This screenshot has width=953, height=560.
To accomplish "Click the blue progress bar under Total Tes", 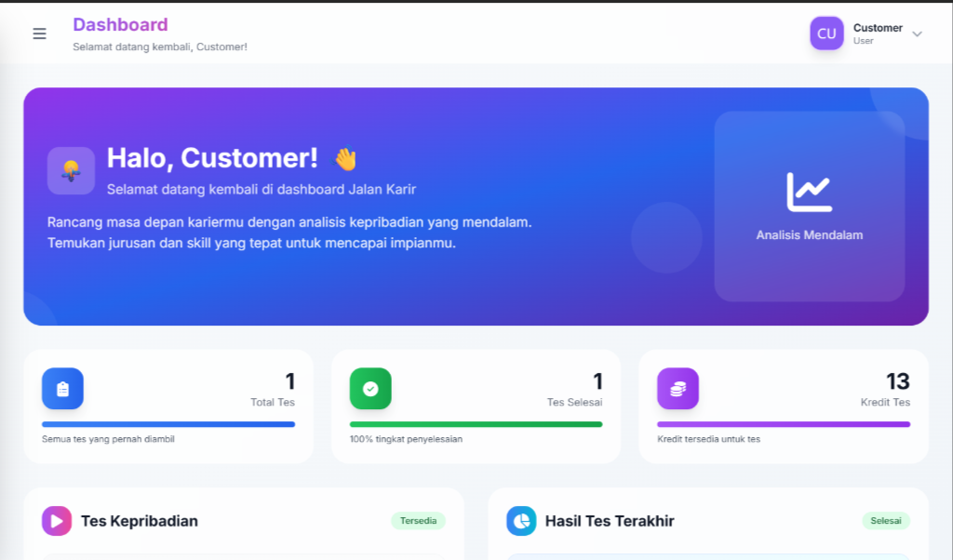I will coord(168,423).
